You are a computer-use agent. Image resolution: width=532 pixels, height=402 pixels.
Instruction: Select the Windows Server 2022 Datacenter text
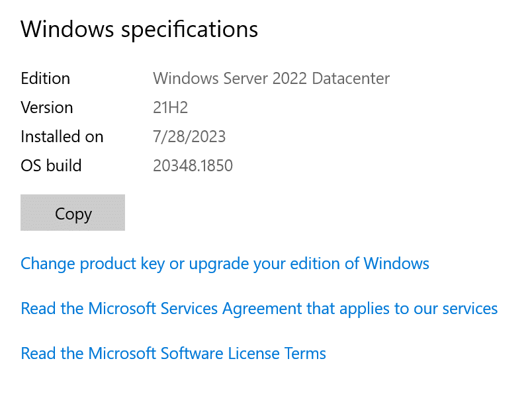click(271, 78)
